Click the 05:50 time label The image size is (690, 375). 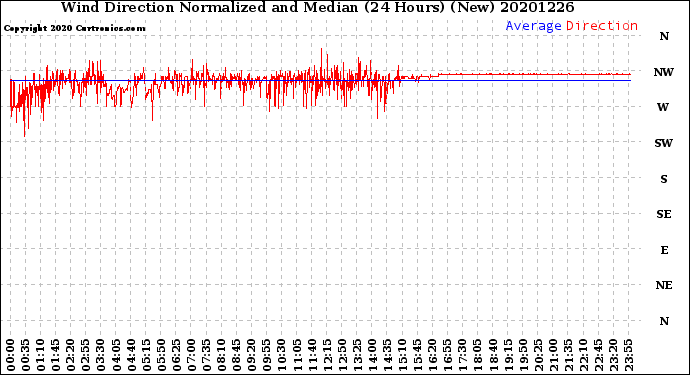[x=161, y=355]
